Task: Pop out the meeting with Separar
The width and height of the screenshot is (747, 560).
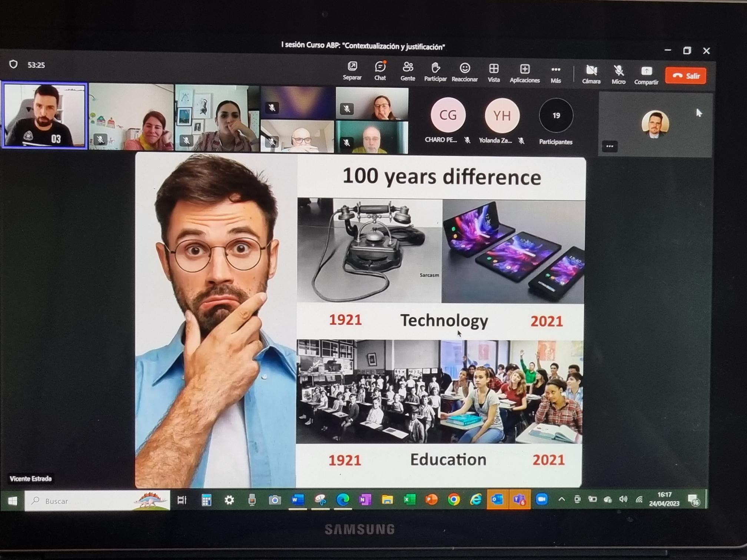Action: click(x=352, y=71)
